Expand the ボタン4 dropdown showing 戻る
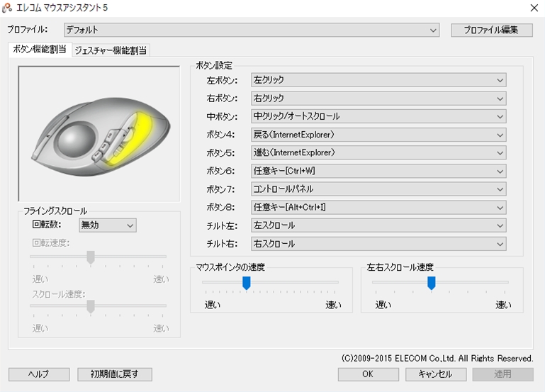The height and width of the screenshot is (392, 545). tap(378, 135)
